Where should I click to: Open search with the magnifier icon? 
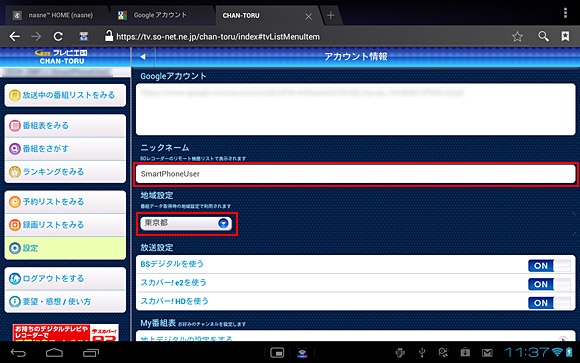click(x=543, y=36)
